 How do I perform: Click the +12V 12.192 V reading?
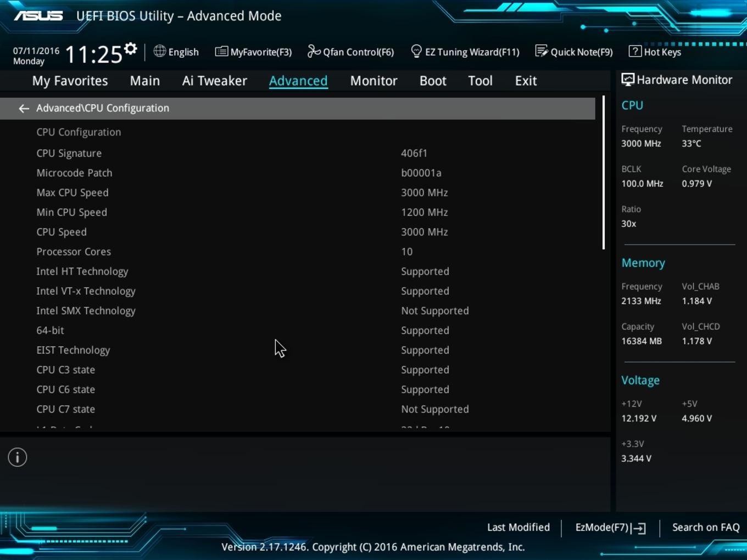click(x=639, y=418)
